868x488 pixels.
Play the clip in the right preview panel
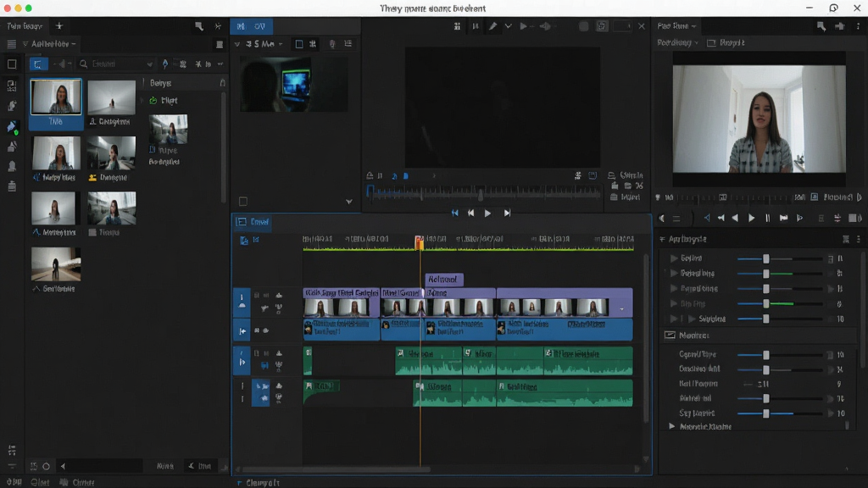[751, 218]
